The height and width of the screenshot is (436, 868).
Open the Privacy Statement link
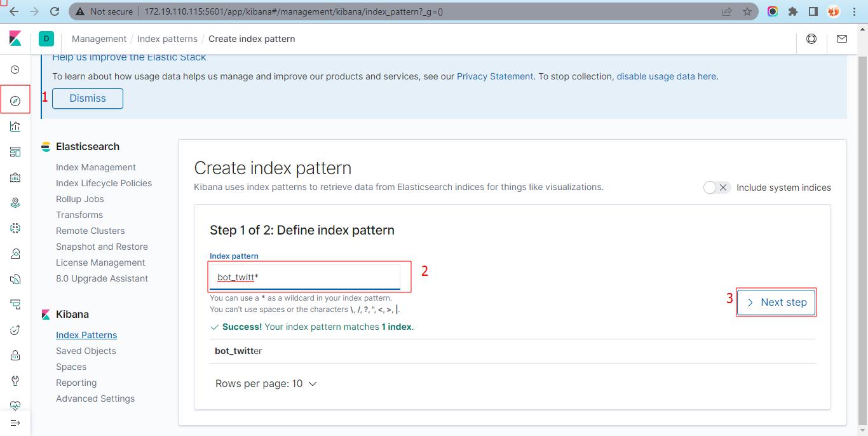point(495,76)
